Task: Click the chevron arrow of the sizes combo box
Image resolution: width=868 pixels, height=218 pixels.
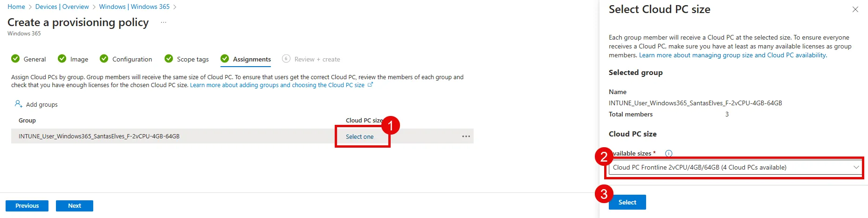Action: click(x=856, y=167)
